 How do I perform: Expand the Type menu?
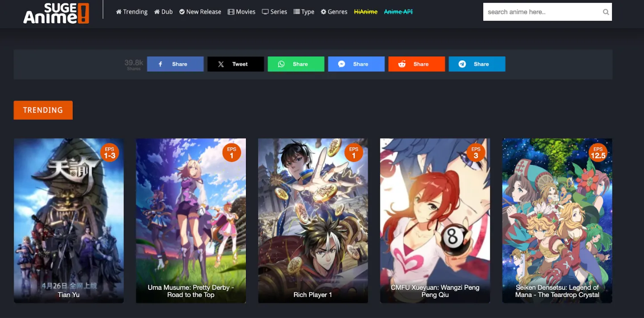click(x=304, y=12)
